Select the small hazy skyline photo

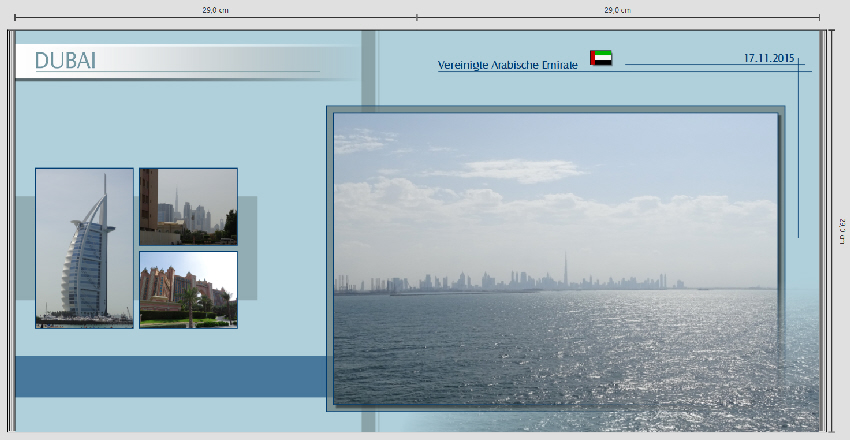188,206
